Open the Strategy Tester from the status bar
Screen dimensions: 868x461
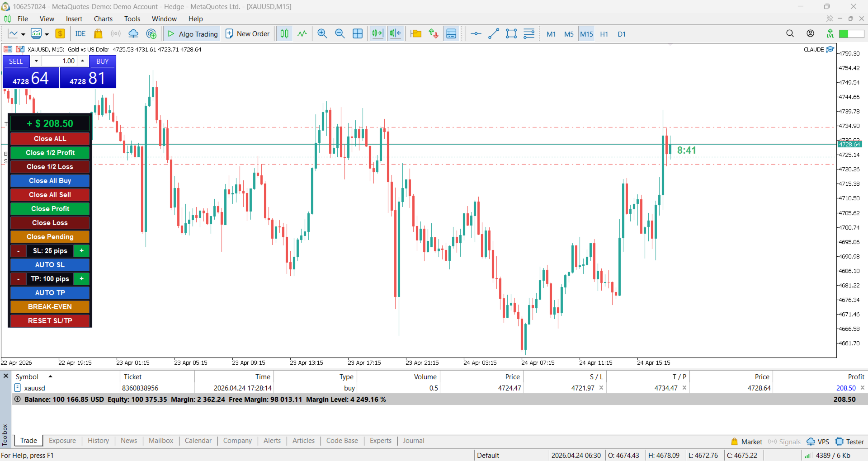tap(850, 442)
